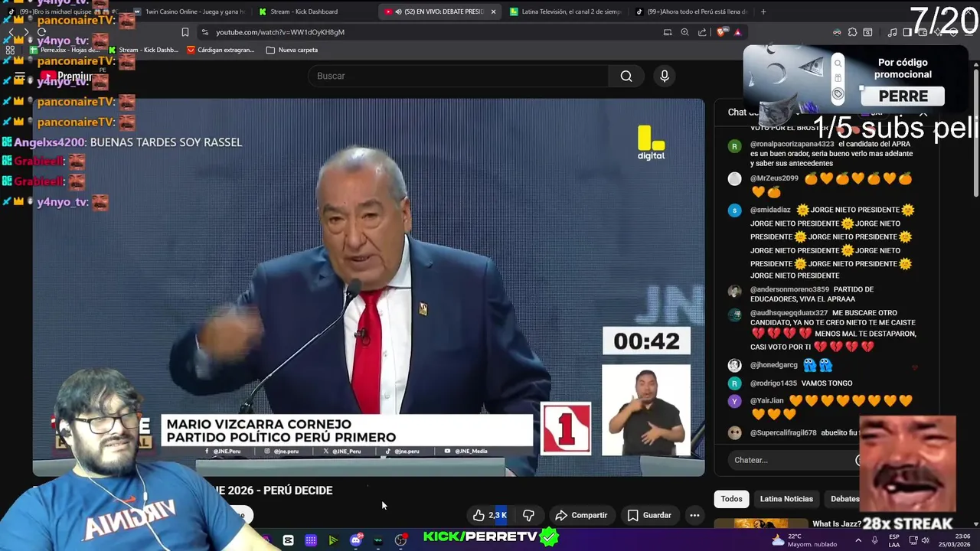Switch to Latina Televisión tab
980x551 pixels.
565,11
